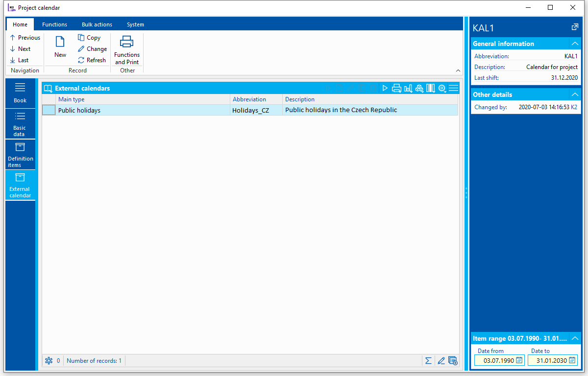Switch to the Home tab
Image resolution: width=588 pixels, height=376 pixels.
20,24
